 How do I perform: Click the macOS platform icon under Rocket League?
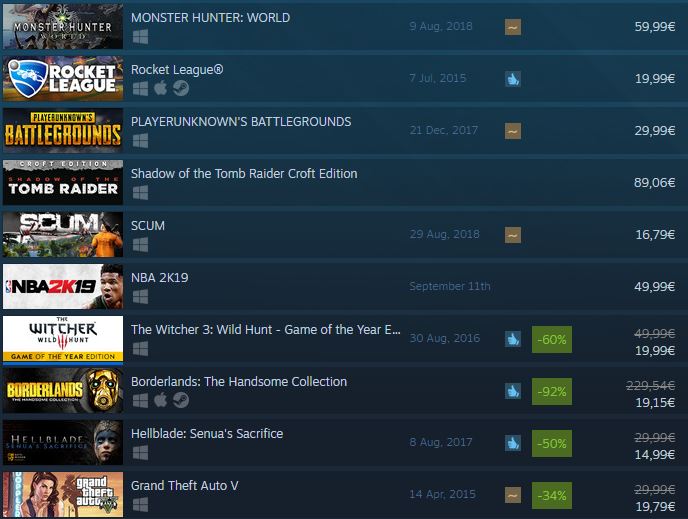[x=161, y=88]
